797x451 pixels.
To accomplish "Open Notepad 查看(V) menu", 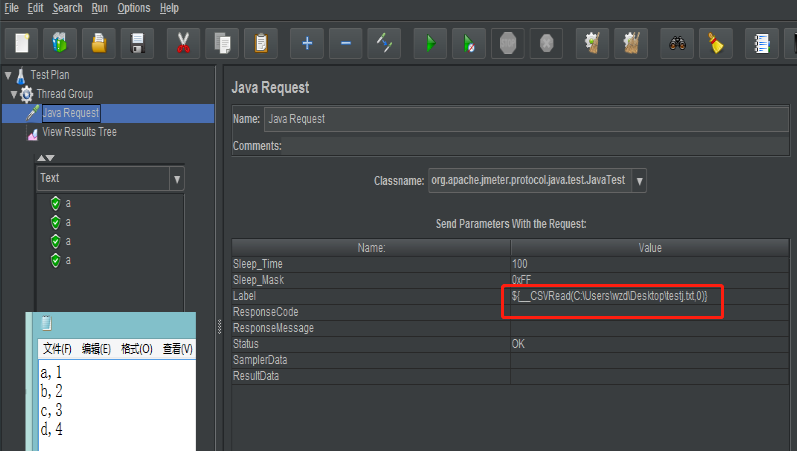I will click(x=177, y=349).
